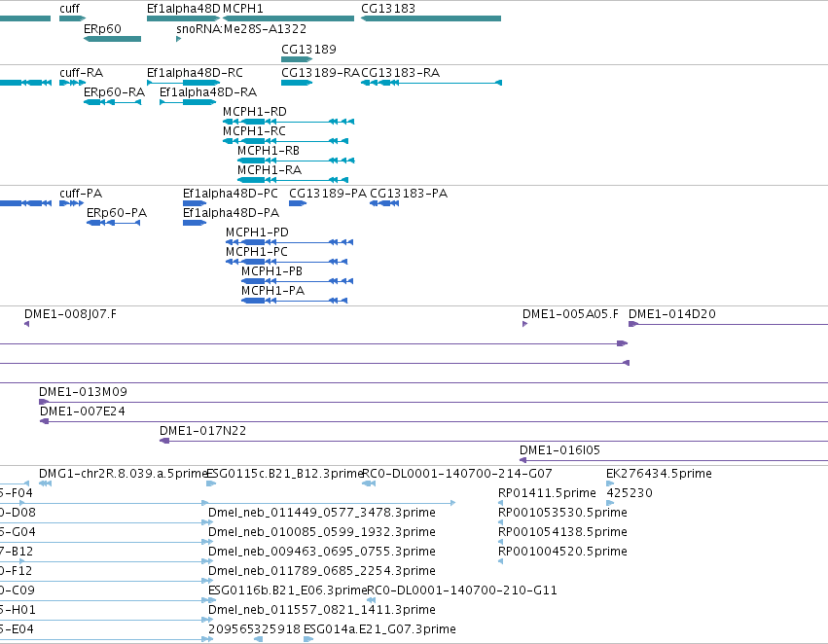Screen dimensions: 828x644
Task: Click the ESG0116b.B21_E06.3prime EST
Action: pyautogui.click(x=212, y=600)
